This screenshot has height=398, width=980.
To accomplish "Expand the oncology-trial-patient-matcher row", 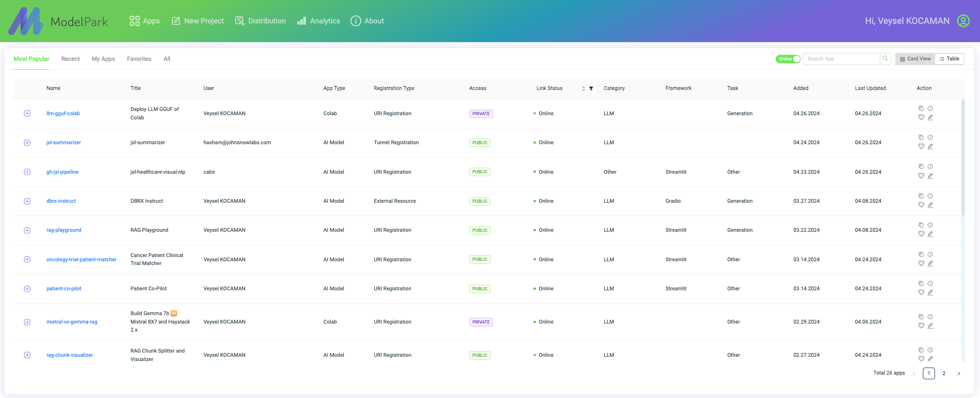I will [27, 259].
